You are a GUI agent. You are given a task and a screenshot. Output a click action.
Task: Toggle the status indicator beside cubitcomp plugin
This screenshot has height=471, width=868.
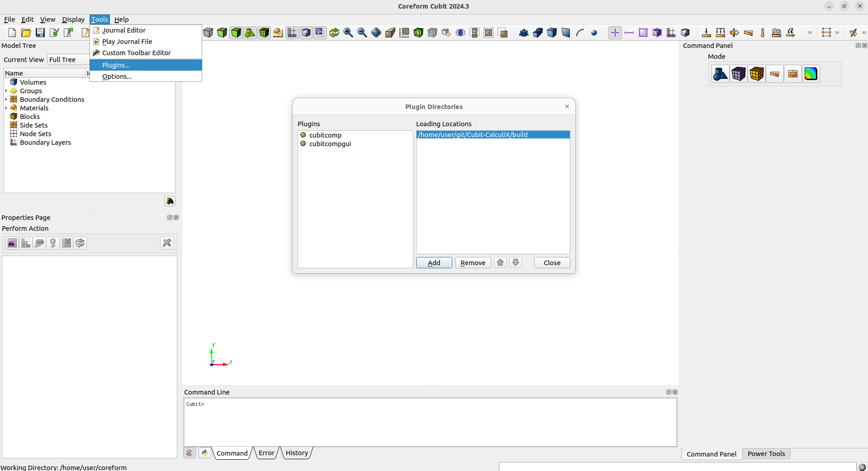point(303,135)
